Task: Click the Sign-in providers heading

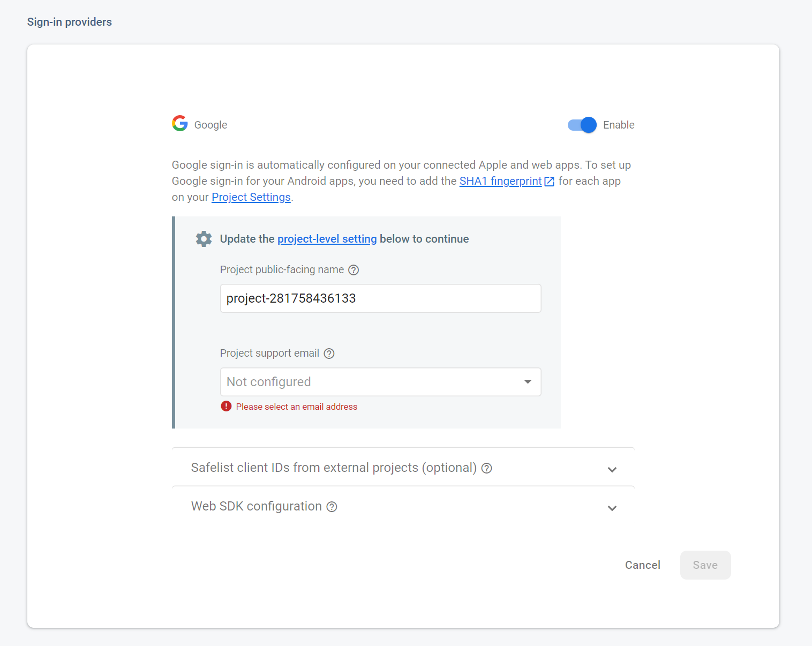Action: pyautogui.click(x=69, y=22)
